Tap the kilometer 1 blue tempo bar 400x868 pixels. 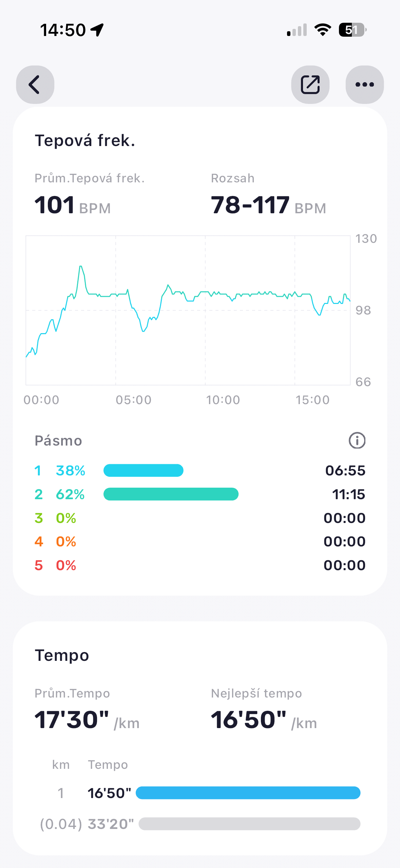(x=248, y=793)
